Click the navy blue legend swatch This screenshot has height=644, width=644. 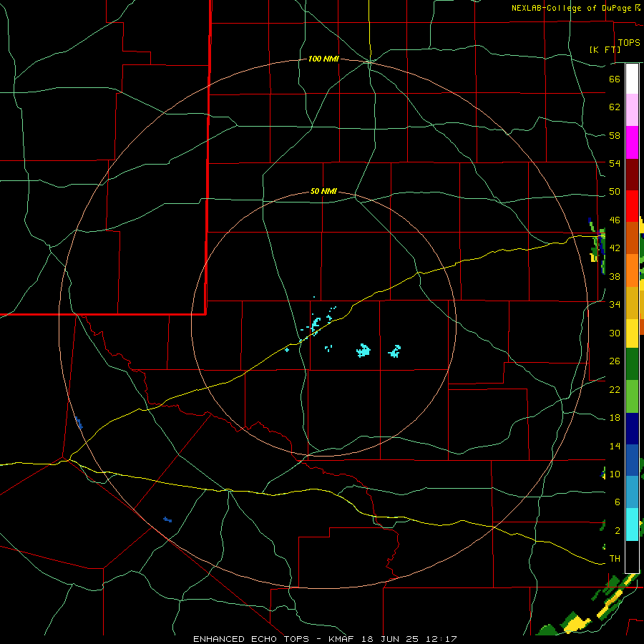click(632, 429)
